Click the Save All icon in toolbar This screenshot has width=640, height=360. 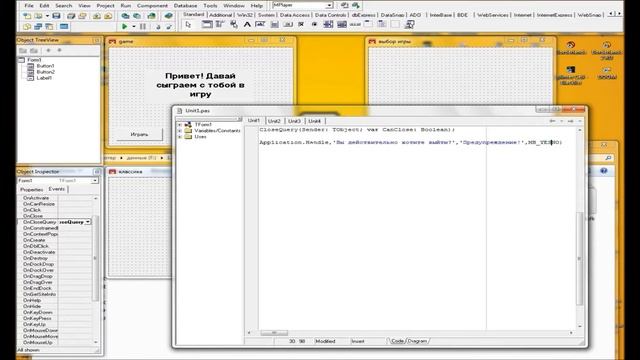[x=71, y=16]
